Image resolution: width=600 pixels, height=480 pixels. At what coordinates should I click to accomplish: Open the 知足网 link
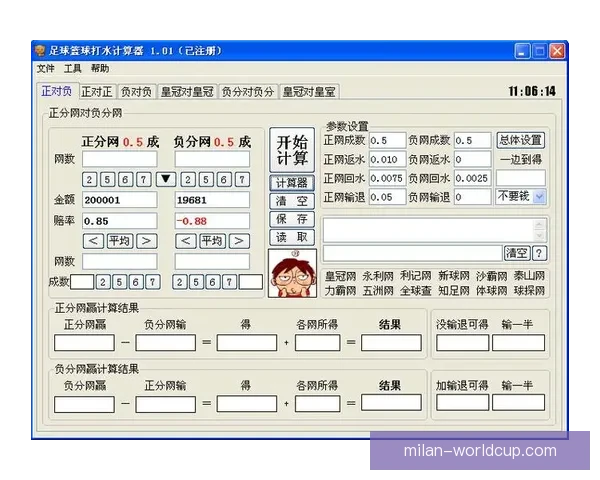[x=453, y=291]
